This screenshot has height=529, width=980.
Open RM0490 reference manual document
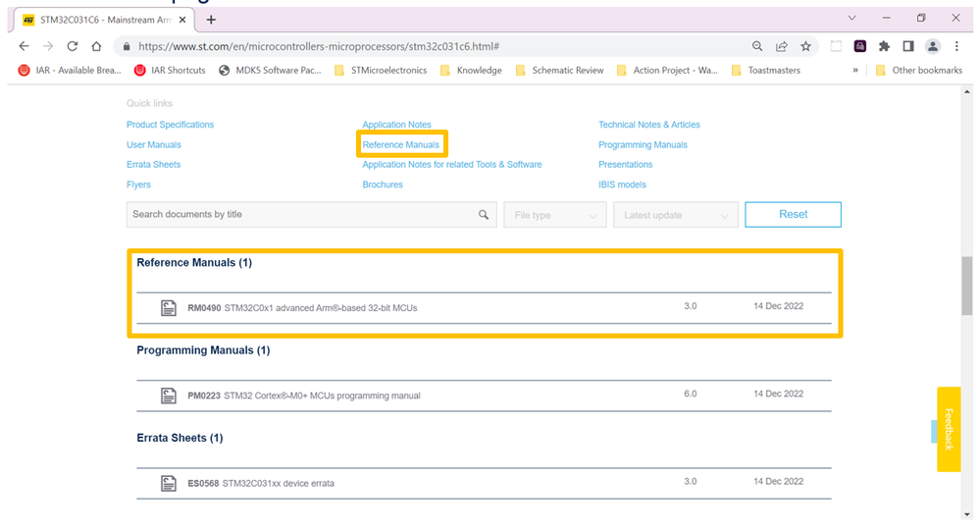pyautogui.click(x=302, y=307)
